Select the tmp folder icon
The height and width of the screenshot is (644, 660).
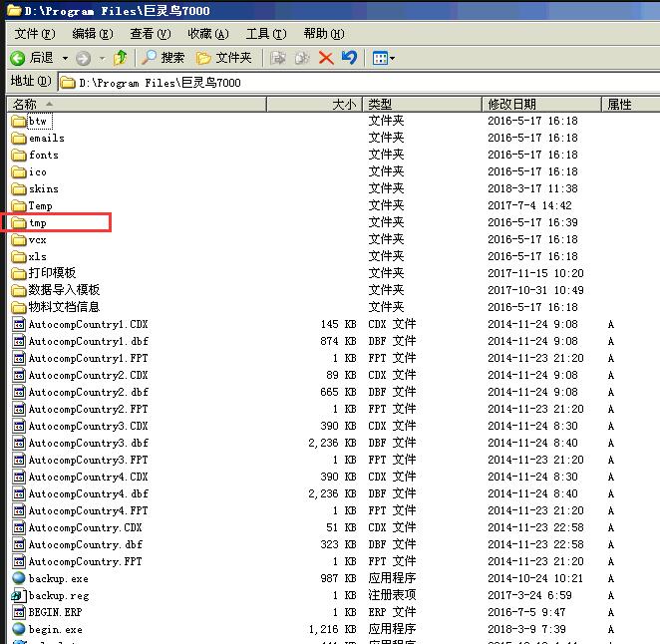pyautogui.click(x=18, y=222)
